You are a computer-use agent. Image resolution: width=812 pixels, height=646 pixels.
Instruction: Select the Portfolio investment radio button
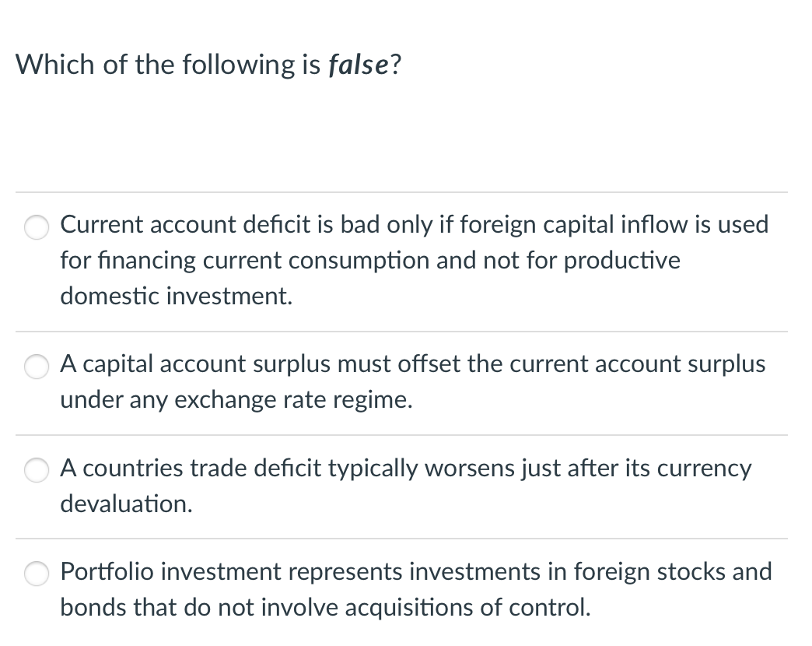click(36, 573)
